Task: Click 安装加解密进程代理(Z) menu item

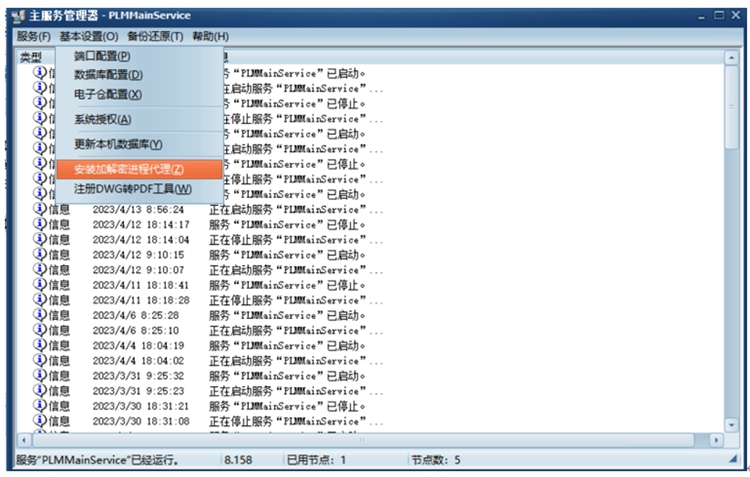Action: click(x=128, y=169)
